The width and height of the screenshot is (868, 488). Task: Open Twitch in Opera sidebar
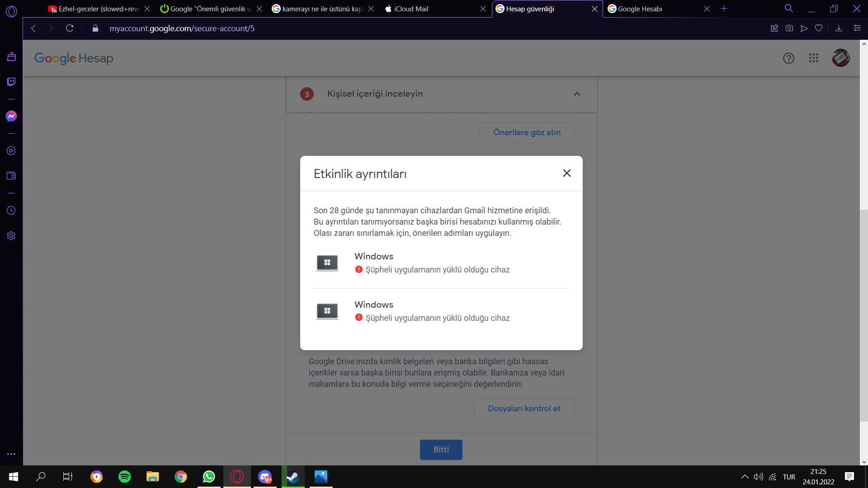pos(11,82)
